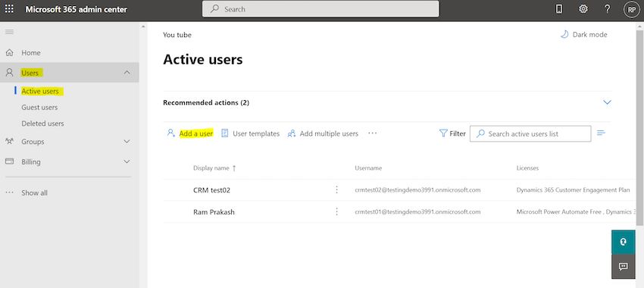This screenshot has height=288, width=644.
Task: Toggle Dark mode
Action: (x=583, y=35)
